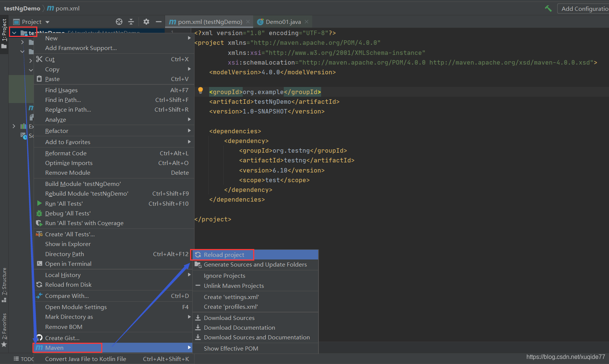Expand External Libraries tree chevron
Image resolution: width=609 pixels, height=364 pixels.
[x=14, y=126]
